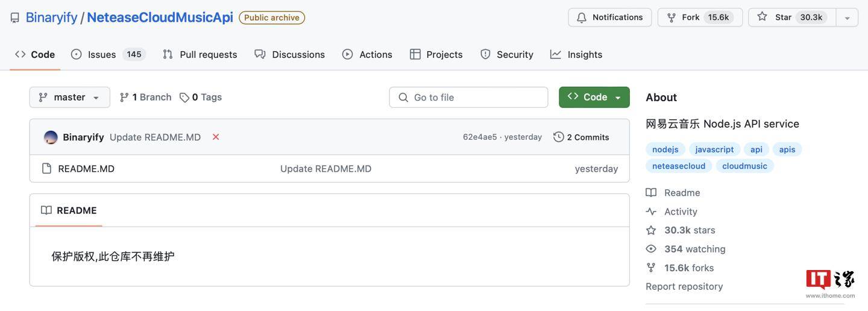Select the nodejs topic tag
Viewport: 868px width, 311px height.
point(665,149)
